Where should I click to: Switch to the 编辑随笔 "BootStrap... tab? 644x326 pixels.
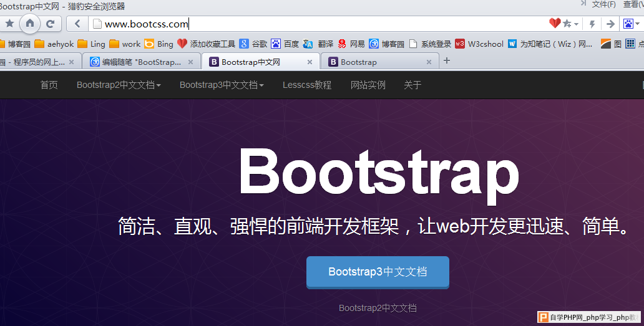pos(141,62)
